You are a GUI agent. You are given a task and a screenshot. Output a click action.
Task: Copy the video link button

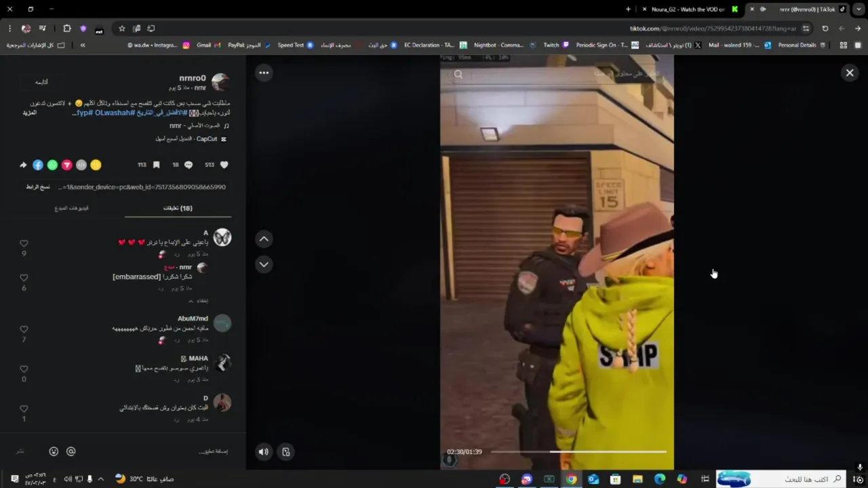[38, 186]
